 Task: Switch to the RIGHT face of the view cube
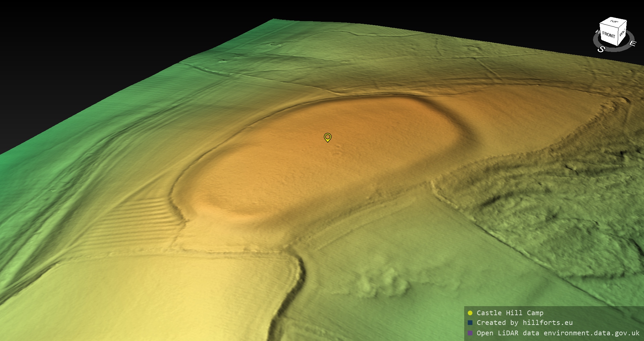tap(622, 33)
